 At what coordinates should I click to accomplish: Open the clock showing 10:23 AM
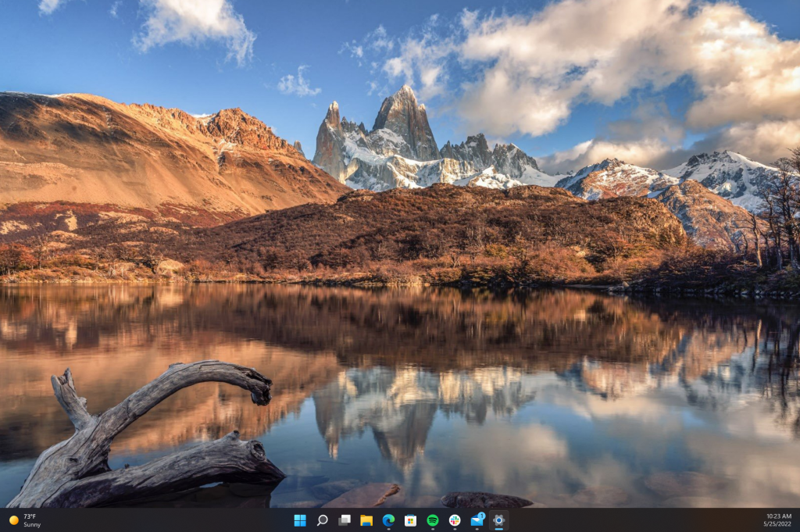[x=779, y=516]
